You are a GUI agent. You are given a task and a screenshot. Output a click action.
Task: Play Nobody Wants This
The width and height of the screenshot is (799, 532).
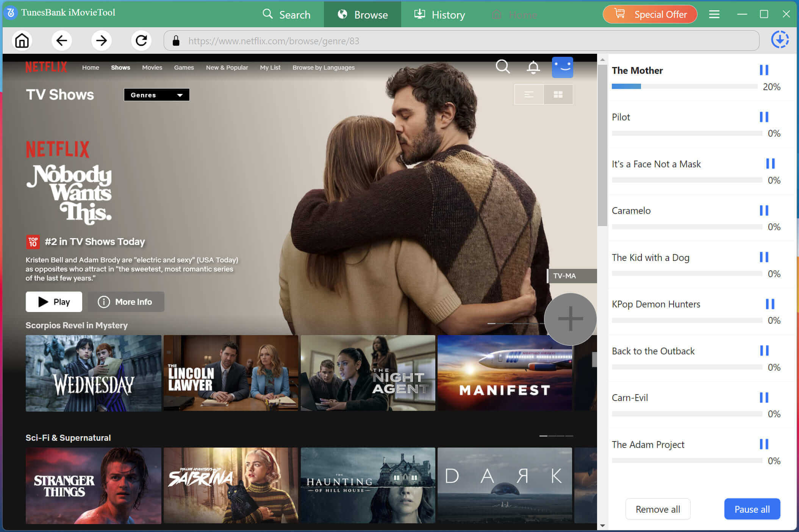click(54, 302)
